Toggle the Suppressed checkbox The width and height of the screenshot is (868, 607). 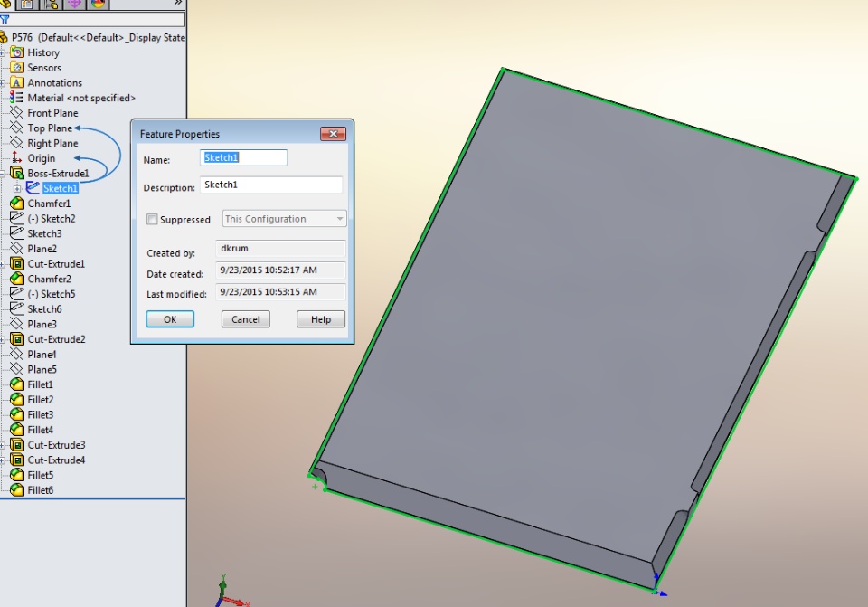(152, 219)
